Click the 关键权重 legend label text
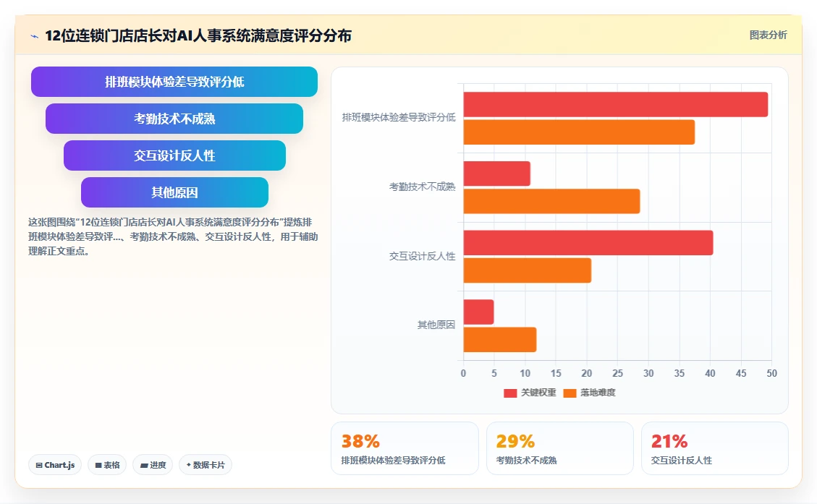The width and height of the screenshot is (817, 504). click(538, 393)
